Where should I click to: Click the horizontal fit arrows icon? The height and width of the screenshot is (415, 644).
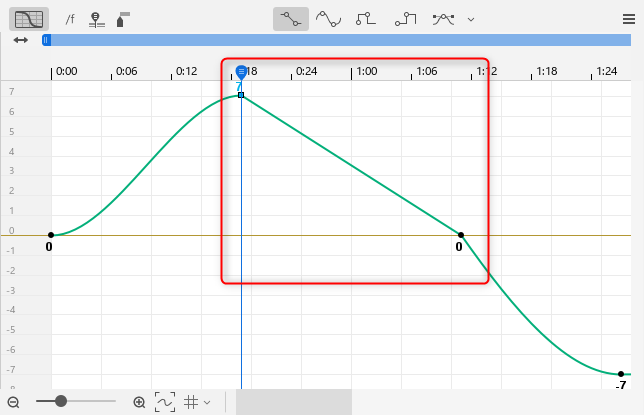click(x=21, y=40)
